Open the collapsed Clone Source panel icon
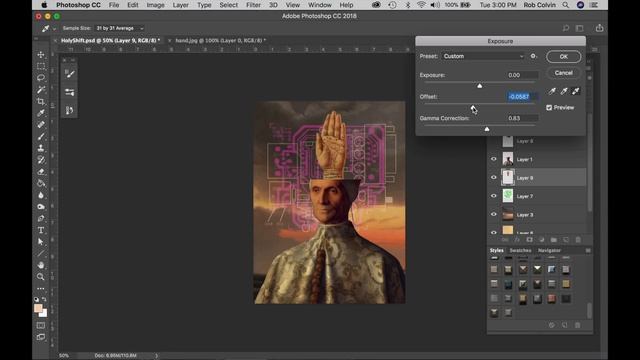 point(69,110)
